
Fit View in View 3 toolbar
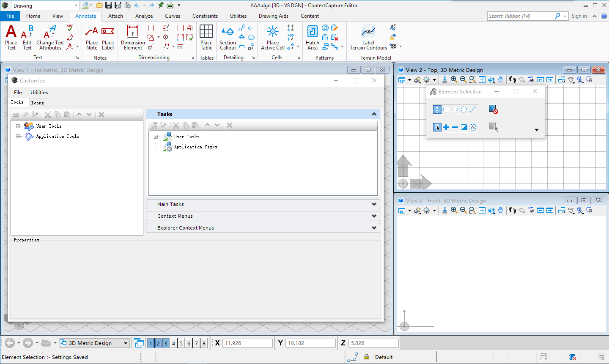[482, 210]
